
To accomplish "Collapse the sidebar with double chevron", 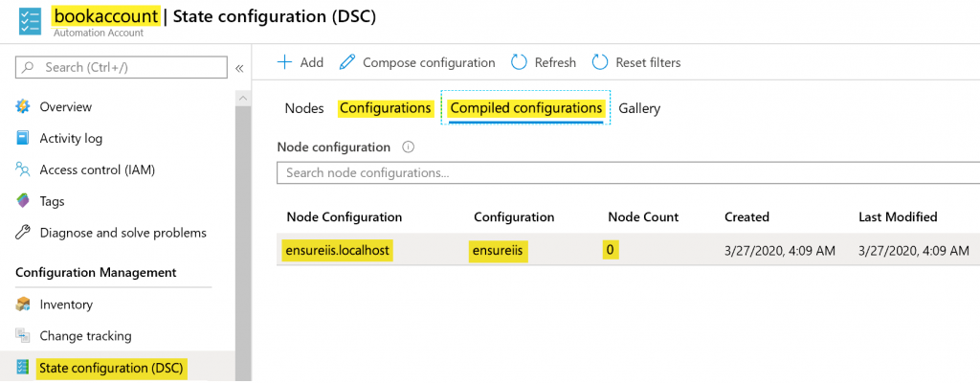I will tap(239, 68).
